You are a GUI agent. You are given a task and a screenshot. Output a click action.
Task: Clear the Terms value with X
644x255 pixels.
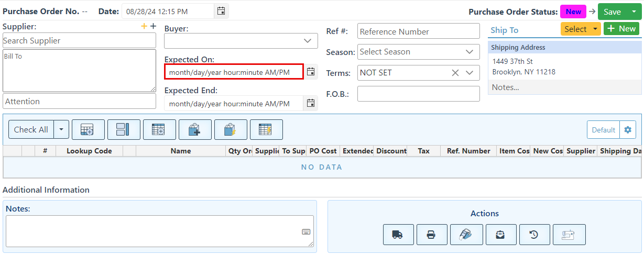pyautogui.click(x=455, y=73)
